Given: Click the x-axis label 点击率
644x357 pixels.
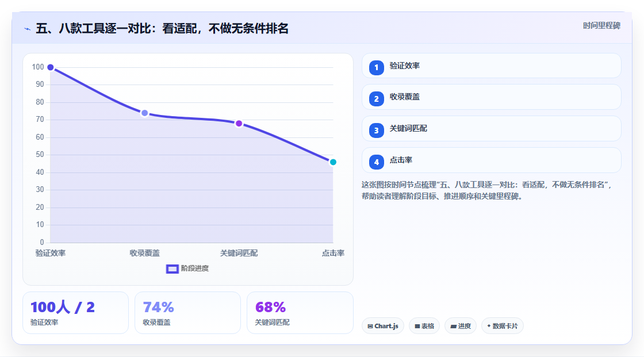Looking at the screenshot, I should click(333, 253).
